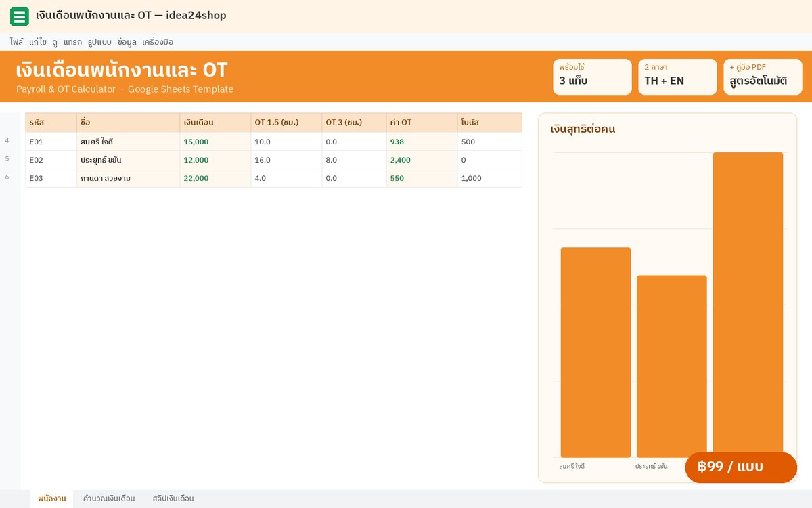812x508 pixels.
Task: Open the รูปแบบ menu
Action: (99, 42)
